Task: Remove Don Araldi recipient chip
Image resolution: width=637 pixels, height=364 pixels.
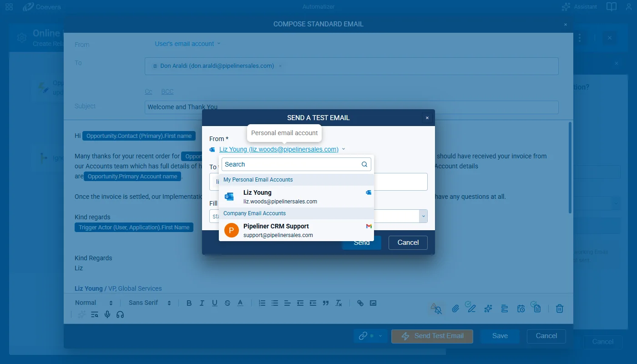Action: tap(280, 66)
